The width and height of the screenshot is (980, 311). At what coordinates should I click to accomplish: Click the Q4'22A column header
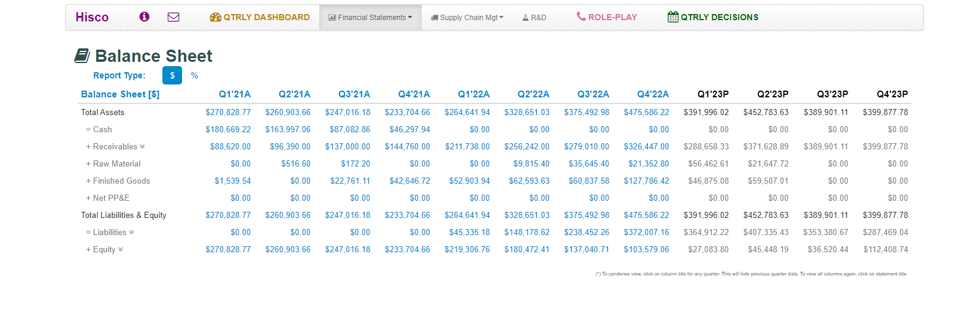[653, 94]
